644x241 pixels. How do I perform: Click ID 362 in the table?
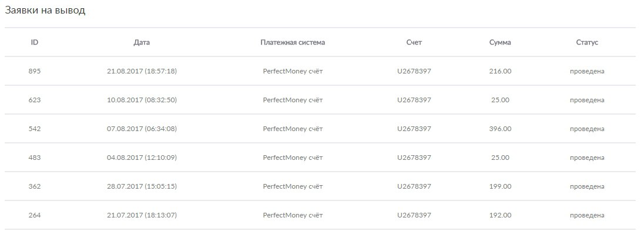click(34, 186)
